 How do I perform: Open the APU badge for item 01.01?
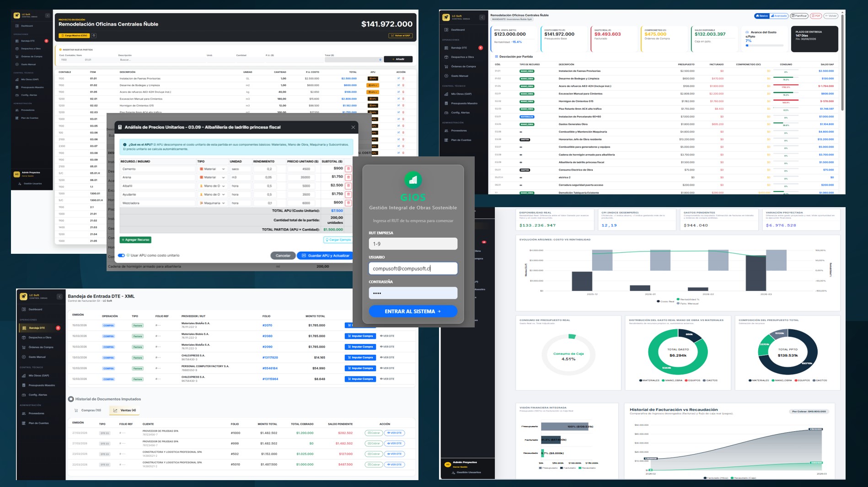pyautogui.click(x=373, y=79)
